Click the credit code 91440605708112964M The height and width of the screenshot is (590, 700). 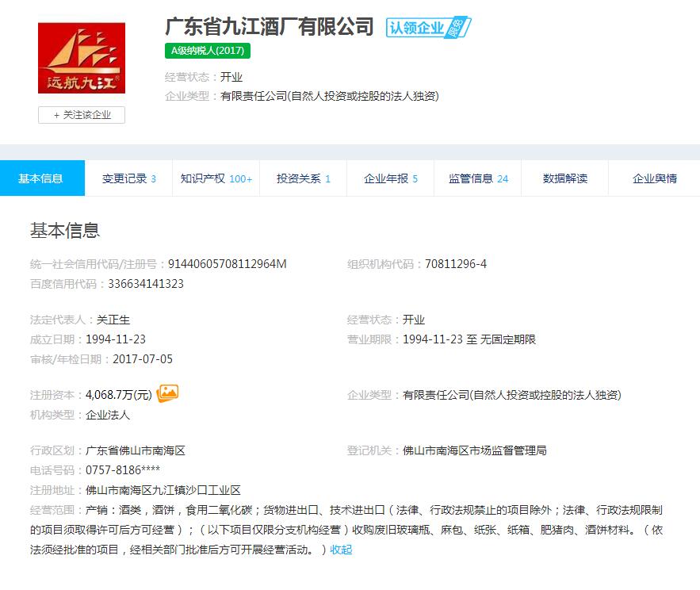(x=228, y=264)
